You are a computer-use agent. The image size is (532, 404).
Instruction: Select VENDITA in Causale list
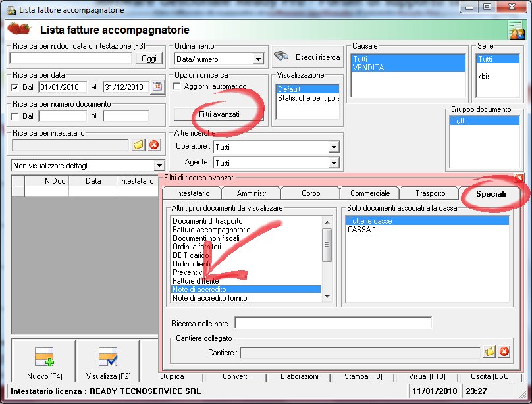(x=408, y=68)
